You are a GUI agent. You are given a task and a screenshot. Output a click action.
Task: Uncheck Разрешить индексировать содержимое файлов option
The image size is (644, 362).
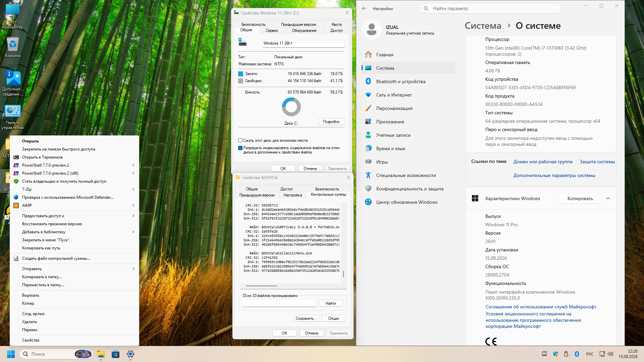240,148
